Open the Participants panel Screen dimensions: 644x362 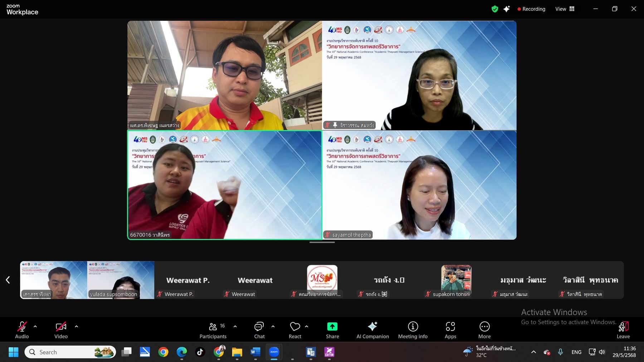click(213, 330)
